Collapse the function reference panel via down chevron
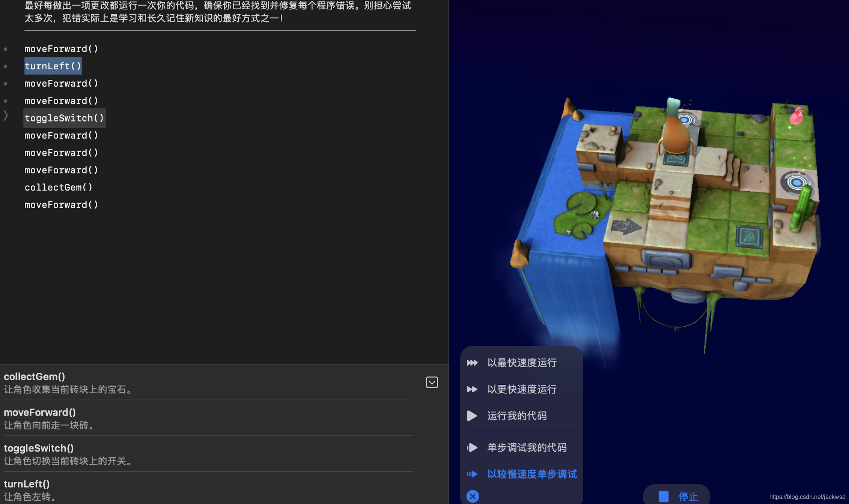 point(432,382)
